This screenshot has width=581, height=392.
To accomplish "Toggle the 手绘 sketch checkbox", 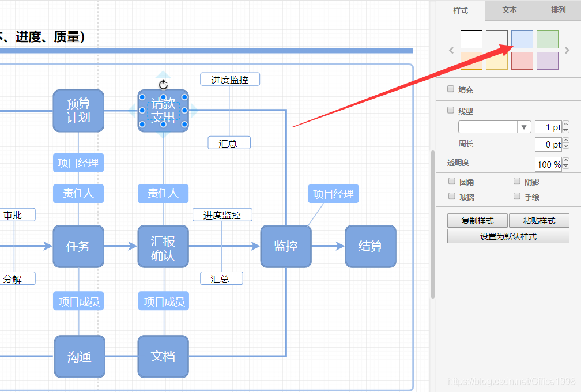I will [517, 196].
